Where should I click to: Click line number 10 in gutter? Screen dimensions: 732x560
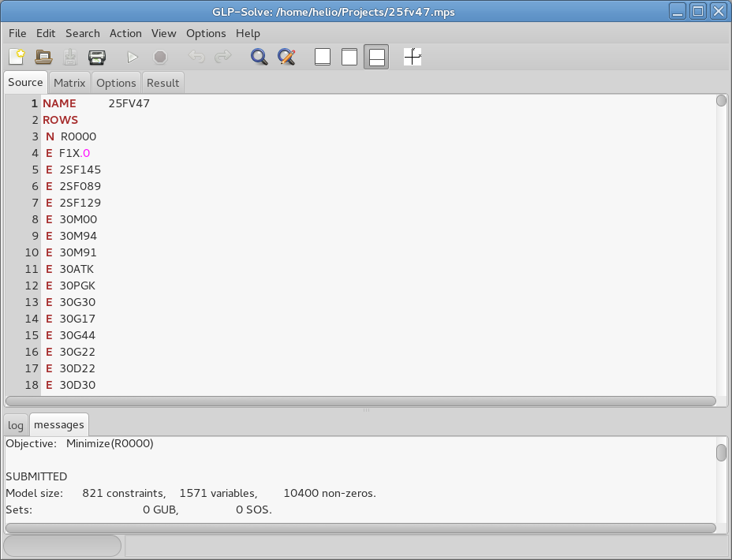(x=32, y=252)
